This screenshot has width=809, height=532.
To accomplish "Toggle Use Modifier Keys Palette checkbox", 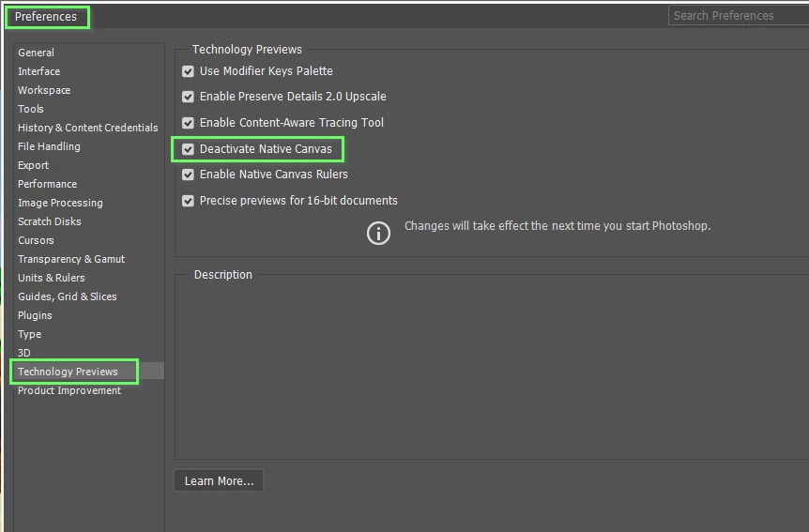I will point(188,71).
